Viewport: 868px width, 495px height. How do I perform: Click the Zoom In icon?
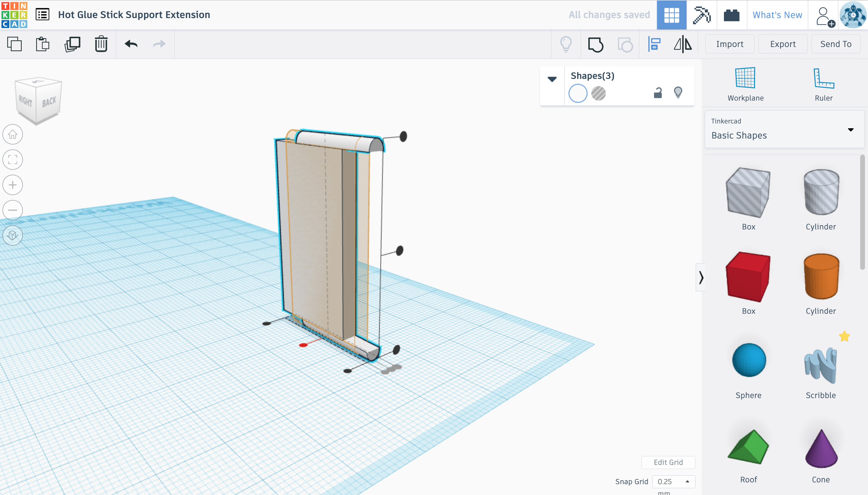[13, 185]
